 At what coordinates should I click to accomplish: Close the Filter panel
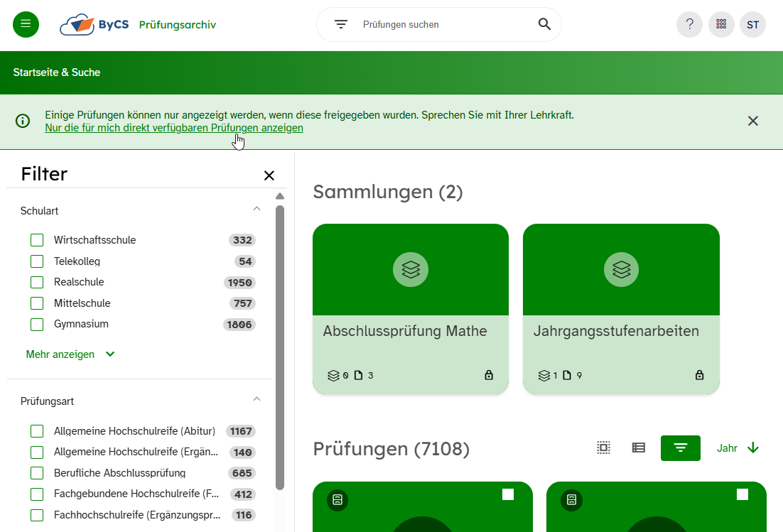(x=269, y=175)
